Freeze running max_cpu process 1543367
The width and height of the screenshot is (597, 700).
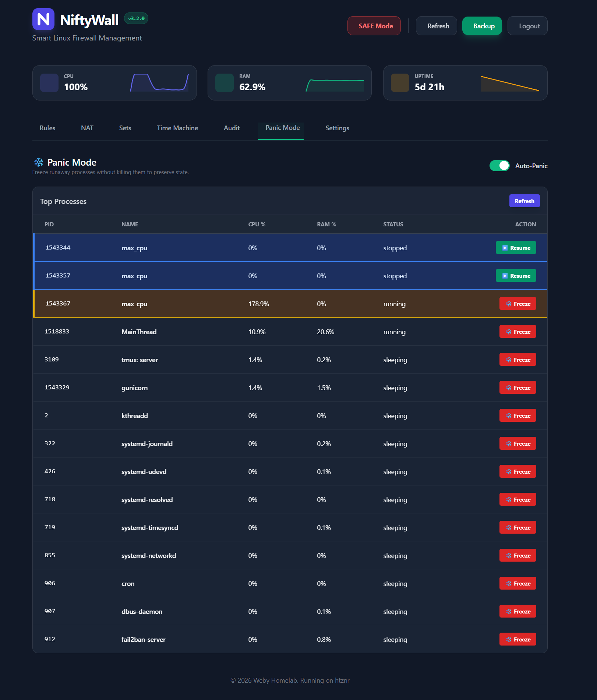[x=518, y=304]
